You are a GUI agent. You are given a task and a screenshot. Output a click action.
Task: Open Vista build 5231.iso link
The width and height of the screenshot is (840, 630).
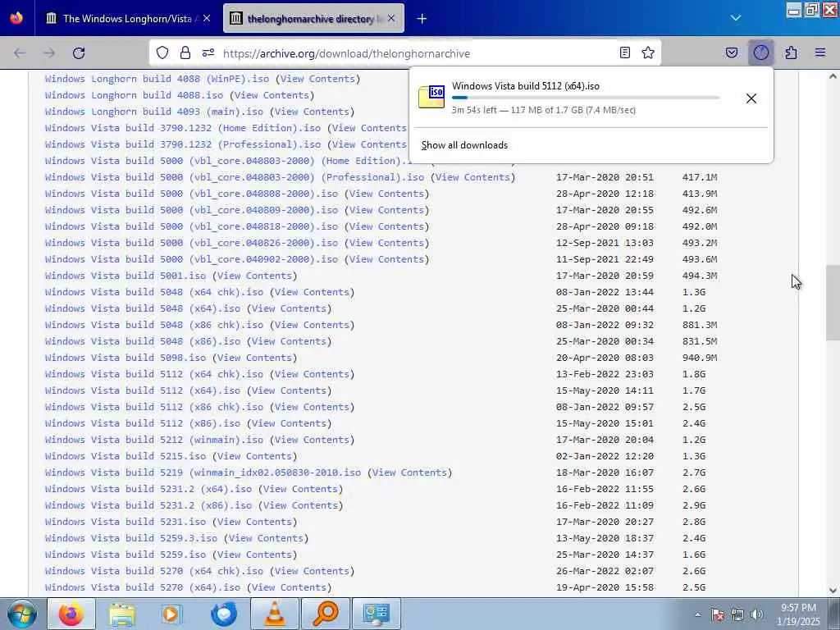(126, 522)
